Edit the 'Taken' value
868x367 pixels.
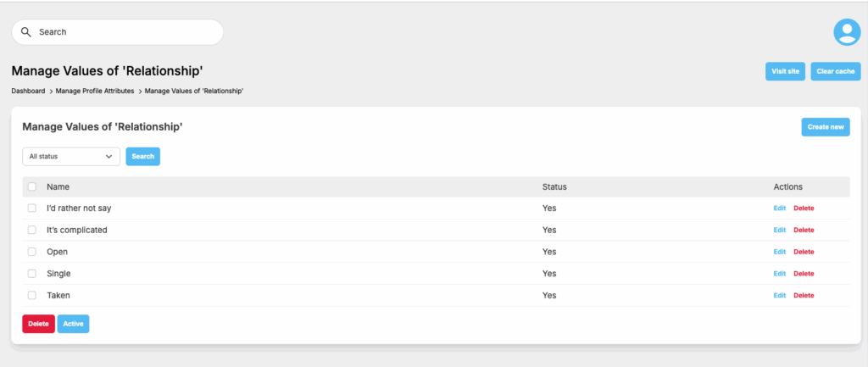[x=779, y=296]
